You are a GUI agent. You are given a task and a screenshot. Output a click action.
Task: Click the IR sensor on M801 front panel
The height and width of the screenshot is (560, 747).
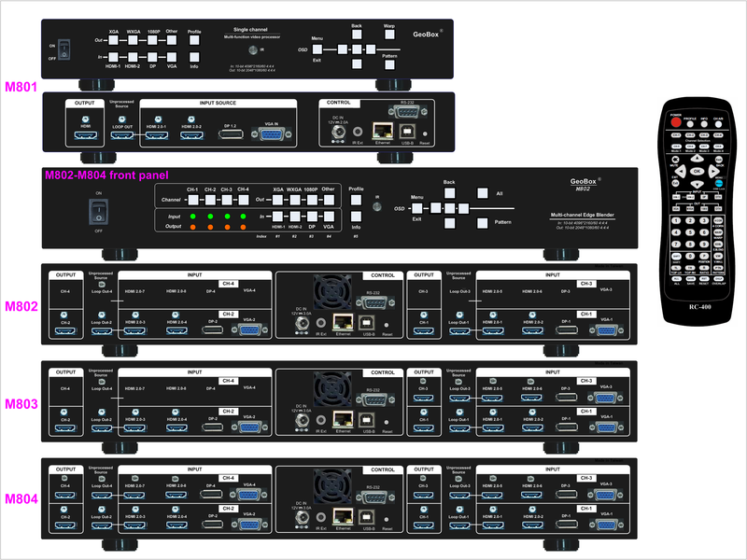click(x=253, y=49)
